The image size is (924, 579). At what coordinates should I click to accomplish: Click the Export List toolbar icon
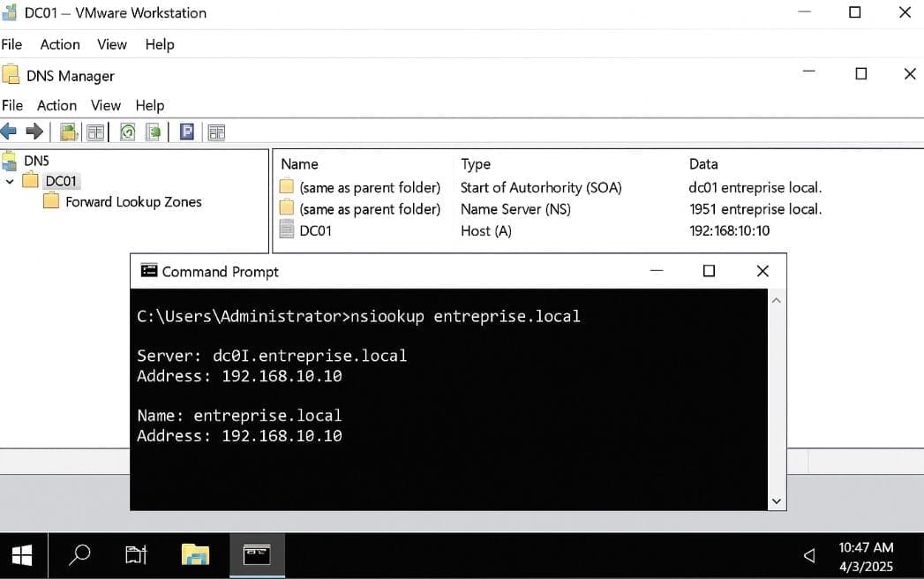pyautogui.click(x=154, y=132)
